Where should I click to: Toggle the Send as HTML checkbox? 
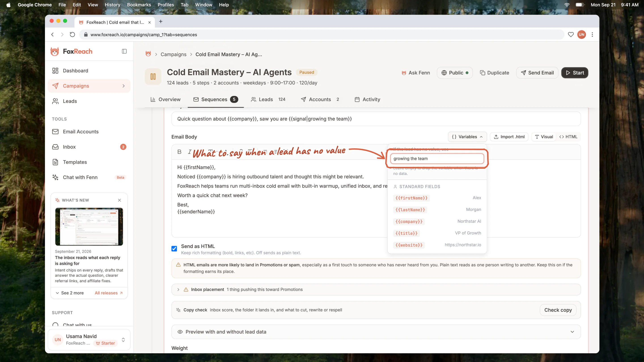tap(174, 249)
